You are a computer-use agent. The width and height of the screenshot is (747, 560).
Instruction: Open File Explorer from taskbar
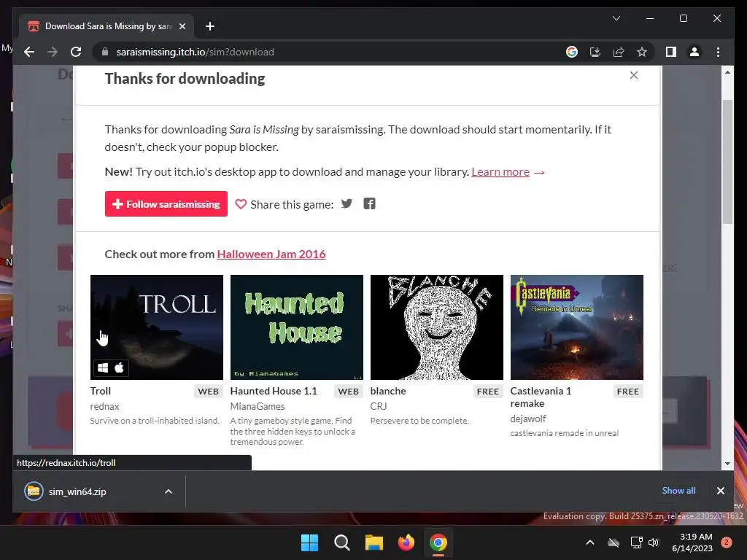[374, 542]
